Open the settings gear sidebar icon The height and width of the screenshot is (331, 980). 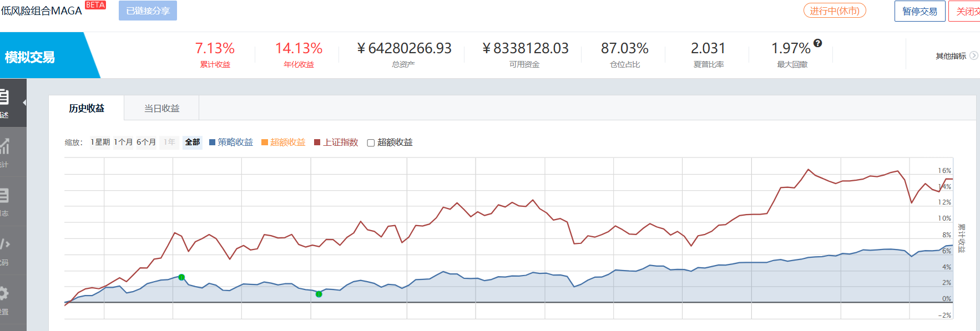tap(4, 293)
